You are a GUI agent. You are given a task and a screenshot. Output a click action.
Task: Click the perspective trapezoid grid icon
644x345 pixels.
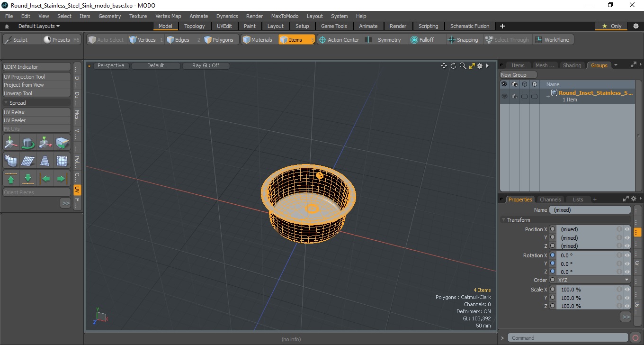[x=45, y=161]
